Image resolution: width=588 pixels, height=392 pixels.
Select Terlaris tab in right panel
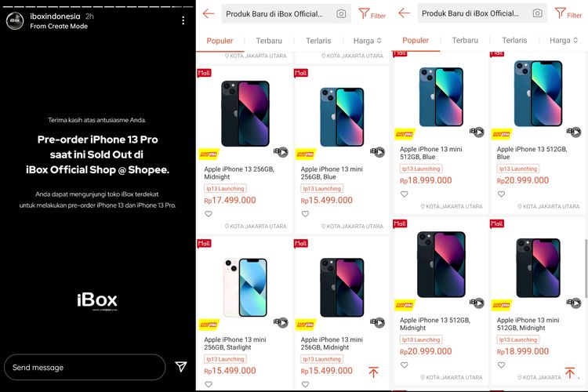[514, 40]
